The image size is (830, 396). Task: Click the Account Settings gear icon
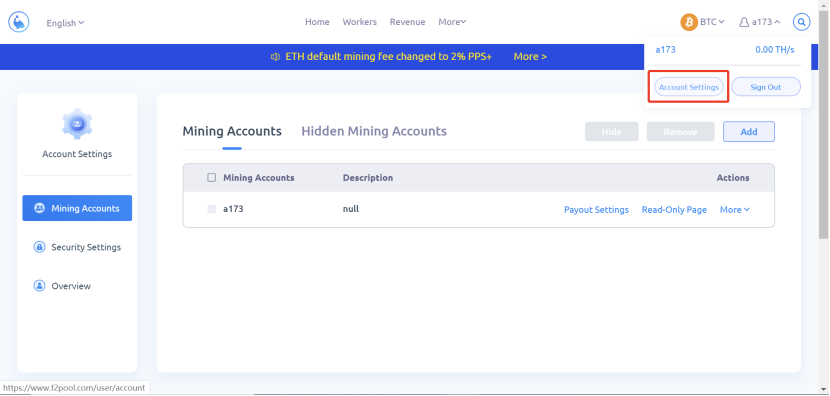pos(77,123)
